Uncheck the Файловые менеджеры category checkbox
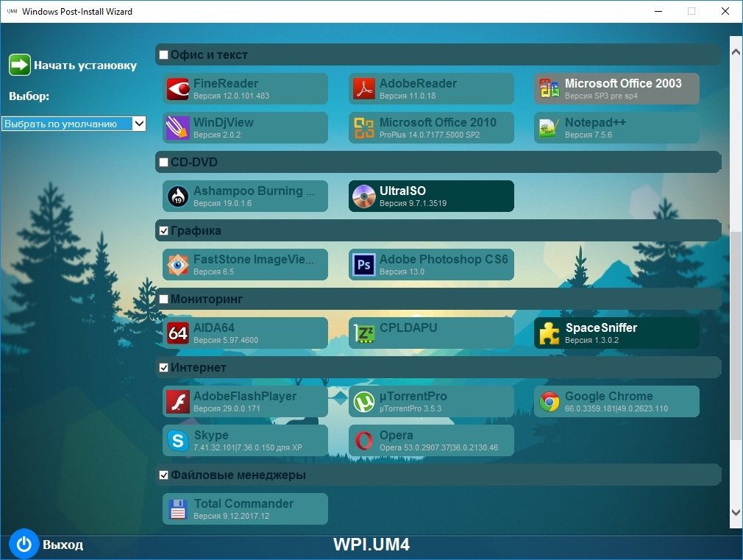Screen dimensions: 743x560 [163, 475]
